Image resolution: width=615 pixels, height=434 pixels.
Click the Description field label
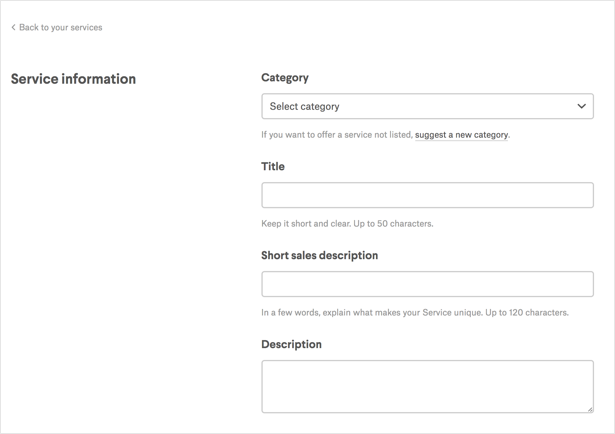point(291,345)
